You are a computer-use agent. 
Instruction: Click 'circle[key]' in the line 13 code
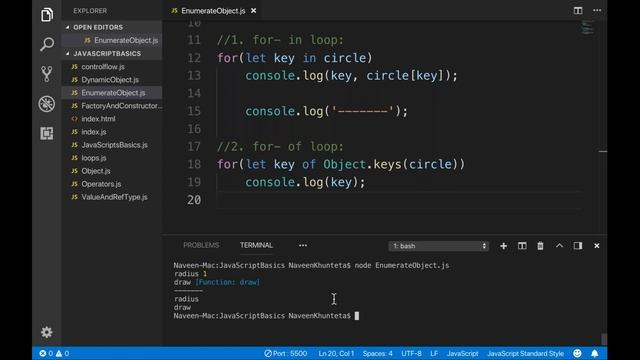pos(404,76)
